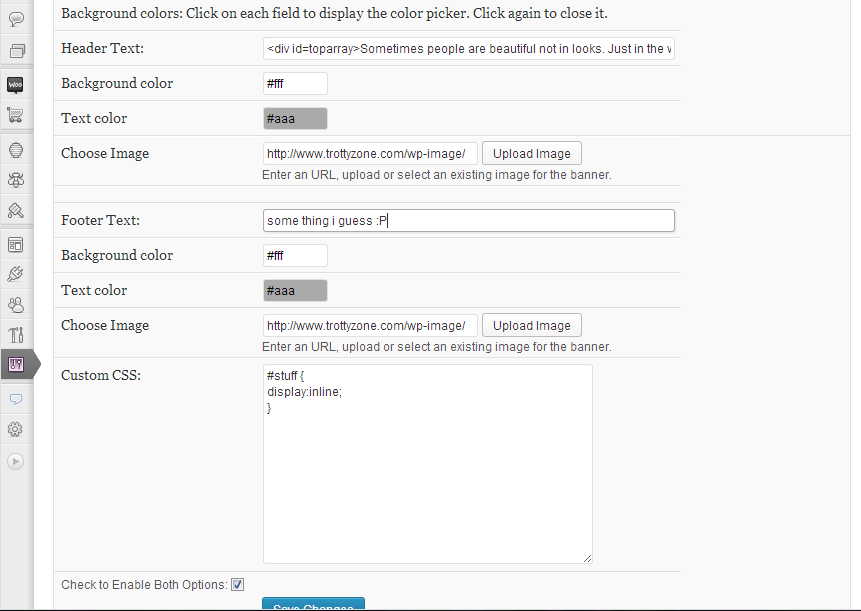Open the Tools wrench icon in sidebar
This screenshot has height=611, width=861.
(x=16, y=334)
